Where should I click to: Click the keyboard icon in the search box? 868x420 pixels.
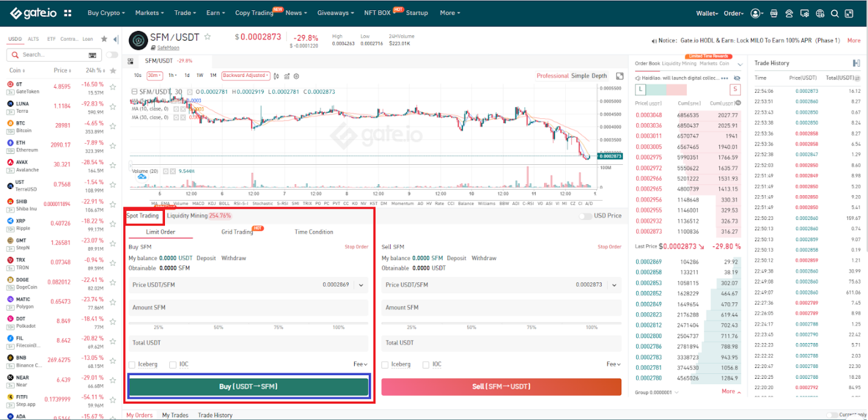93,55
